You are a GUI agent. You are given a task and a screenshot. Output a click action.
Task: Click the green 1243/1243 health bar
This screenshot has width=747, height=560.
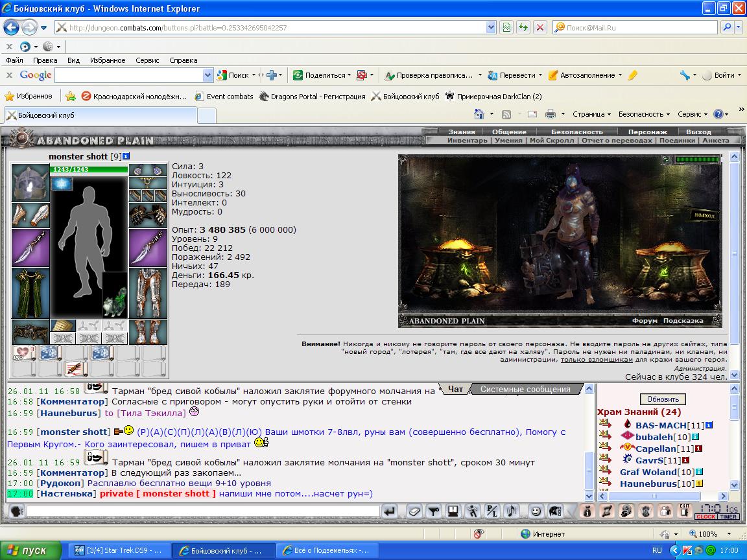(89, 169)
